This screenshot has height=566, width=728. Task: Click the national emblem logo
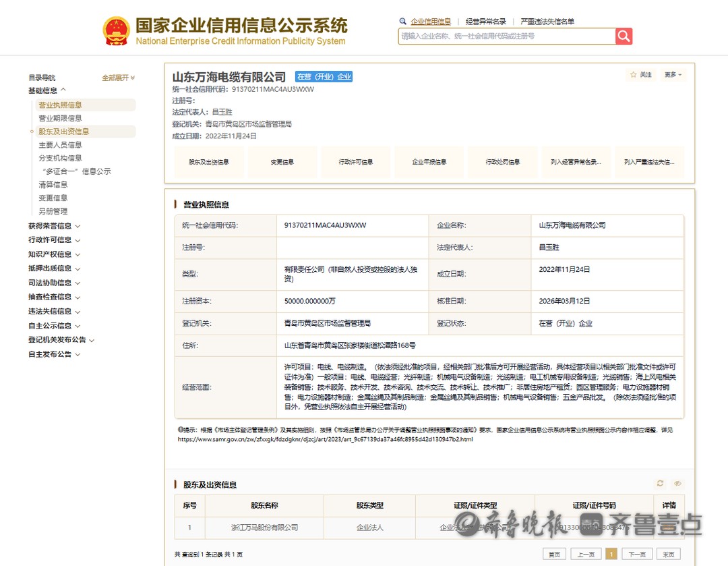click(x=116, y=31)
